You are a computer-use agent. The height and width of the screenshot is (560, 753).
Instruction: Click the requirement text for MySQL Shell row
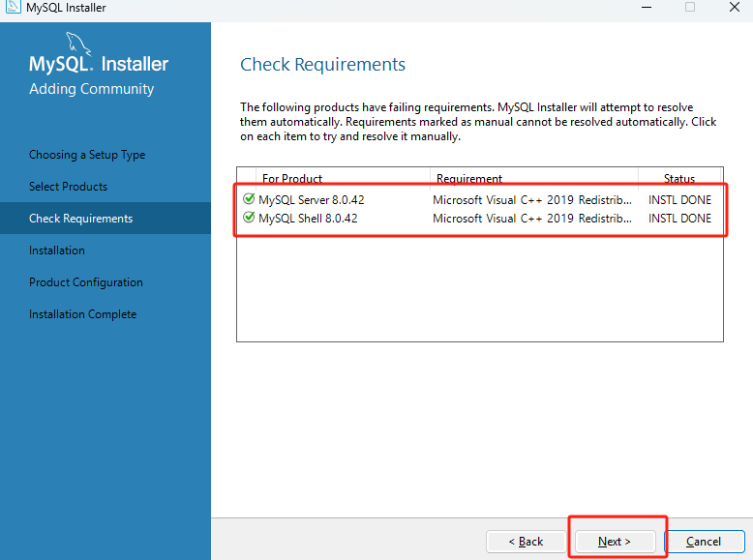[532, 219]
